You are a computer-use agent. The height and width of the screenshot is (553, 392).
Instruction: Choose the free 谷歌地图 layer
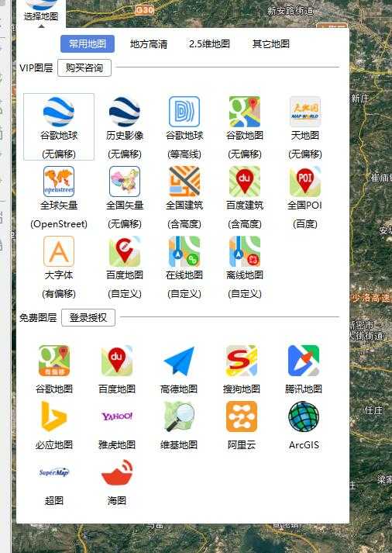(54, 369)
